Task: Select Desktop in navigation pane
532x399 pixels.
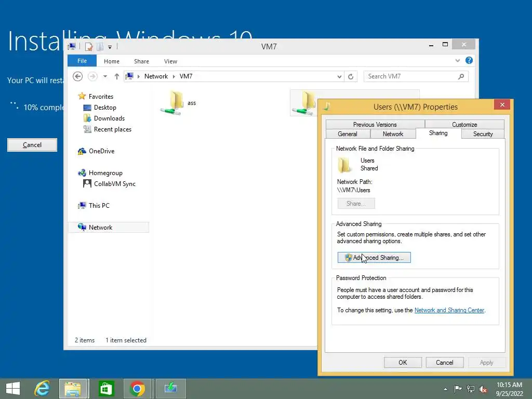Action: (x=105, y=108)
